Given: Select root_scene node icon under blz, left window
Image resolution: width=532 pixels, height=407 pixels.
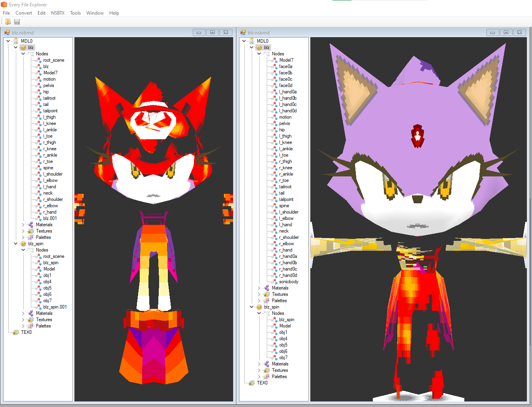Looking at the screenshot, I should [x=38, y=60].
